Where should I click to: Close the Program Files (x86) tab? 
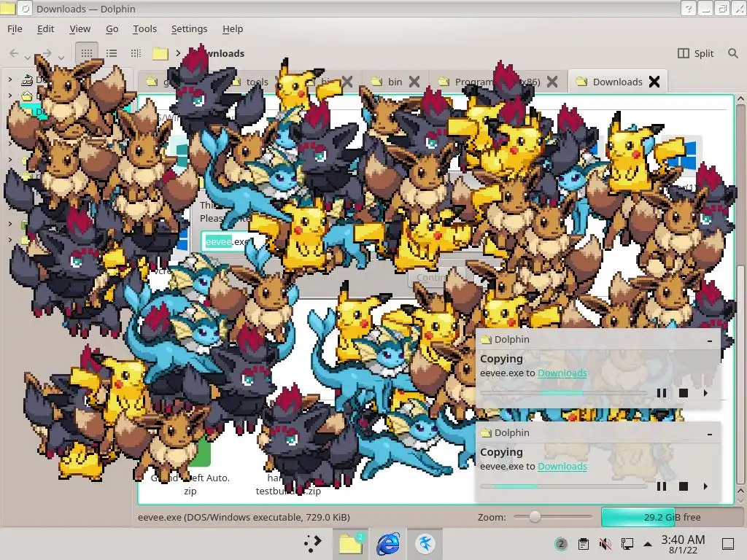[552, 82]
